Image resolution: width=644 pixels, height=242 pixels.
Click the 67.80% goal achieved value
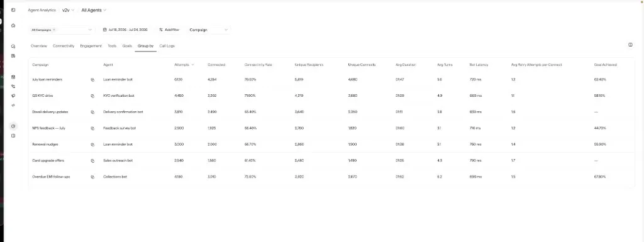click(599, 177)
